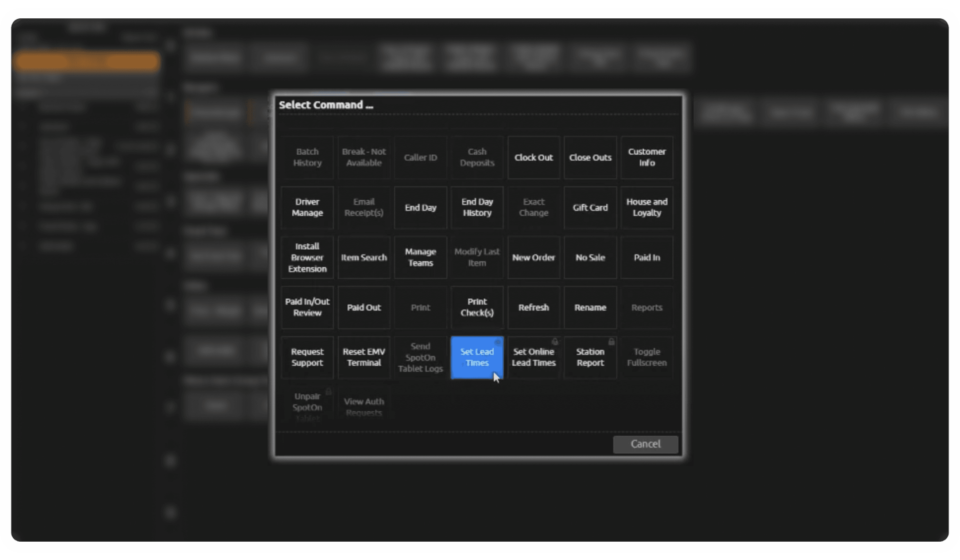This screenshot has height=560, width=960.
Task: Click Request Support command
Action: [x=307, y=357]
